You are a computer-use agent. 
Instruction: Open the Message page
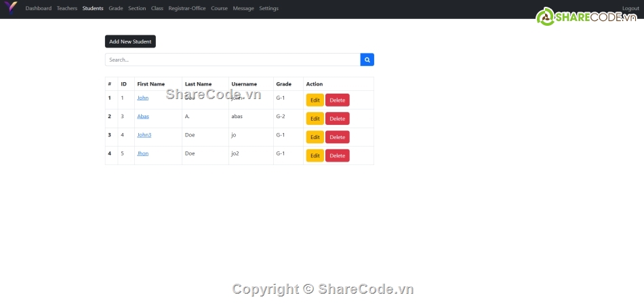coord(243,9)
